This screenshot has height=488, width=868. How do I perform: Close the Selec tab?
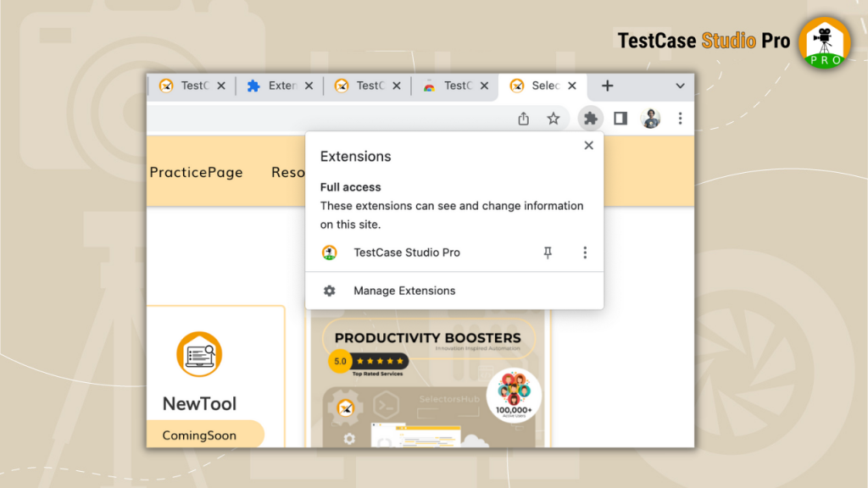point(572,86)
